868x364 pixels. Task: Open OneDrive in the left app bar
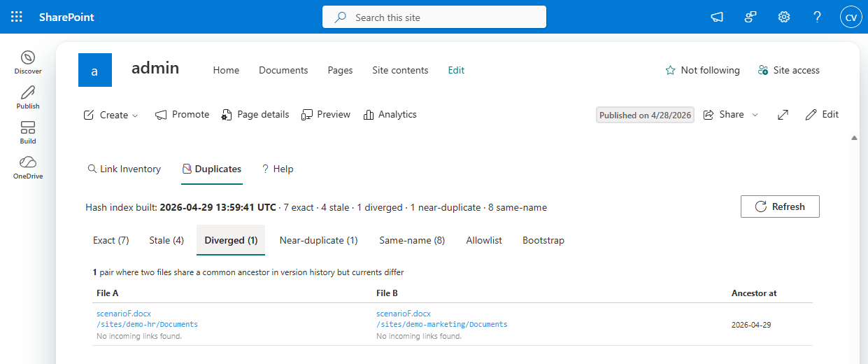pyautogui.click(x=28, y=167)
